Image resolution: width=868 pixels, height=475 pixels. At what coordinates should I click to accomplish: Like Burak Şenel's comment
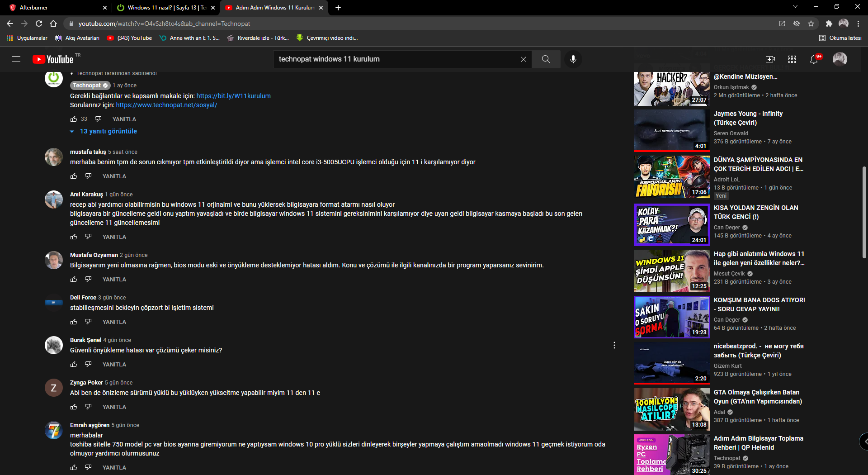pyautogui.click(x=74, y=364)
